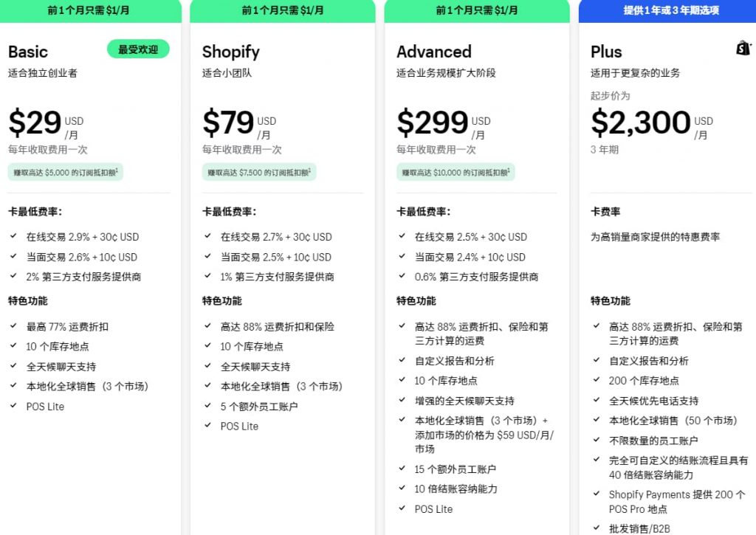Click the "前1个月只需 $1/月" banner above Advanced

476,10
